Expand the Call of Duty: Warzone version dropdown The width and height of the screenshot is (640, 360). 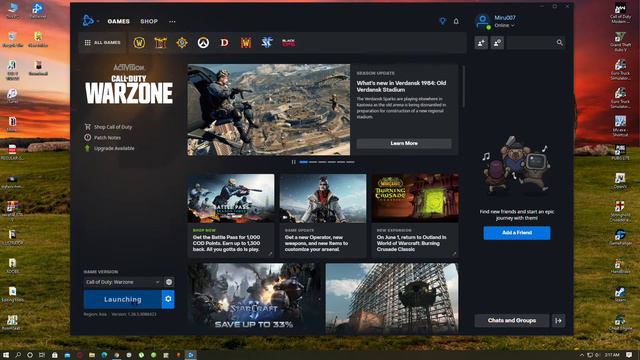point(122,282)
